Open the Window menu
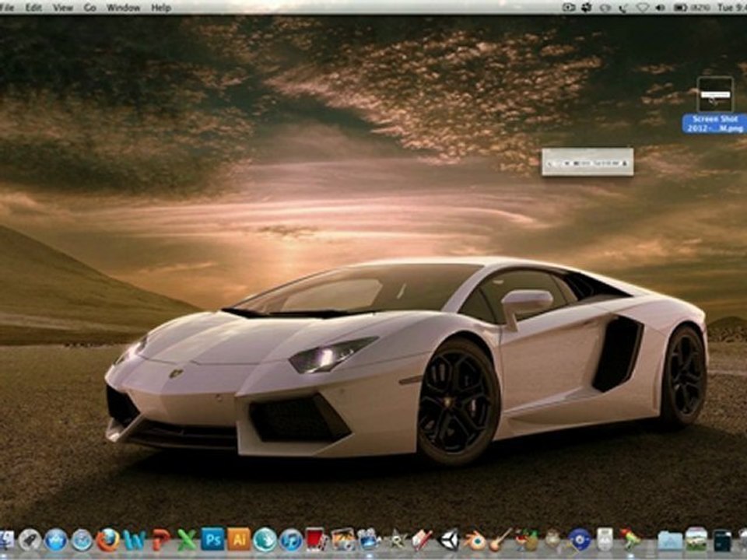747x560 pixels. coord(124,8)
